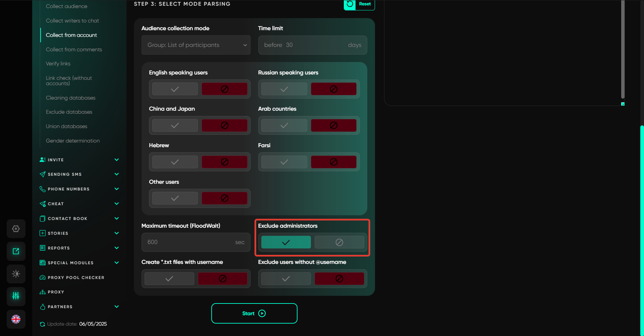644x336 pixels.
Task: Disable Exclude administrators with the ban option
Action: coord(339,242)
